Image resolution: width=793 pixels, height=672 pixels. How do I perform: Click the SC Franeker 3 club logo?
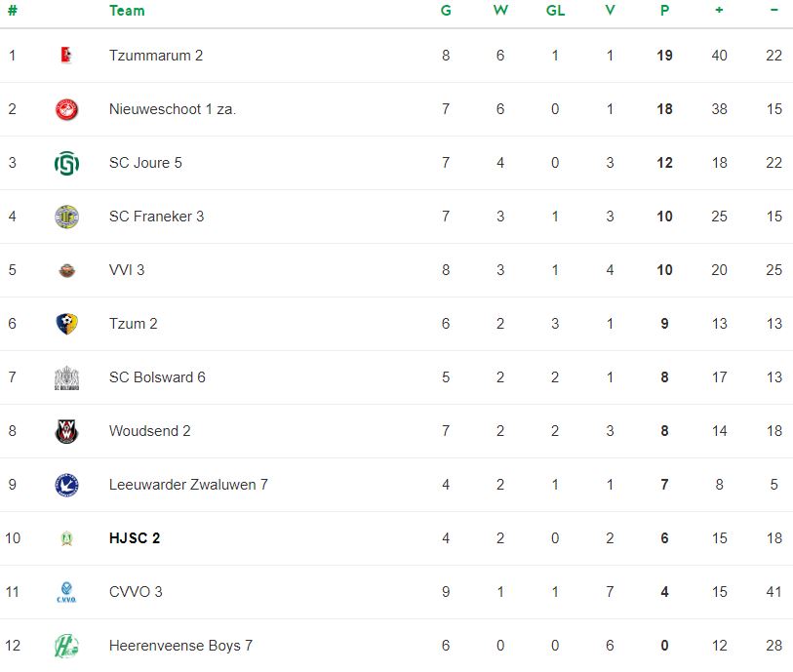pos(66,217)
